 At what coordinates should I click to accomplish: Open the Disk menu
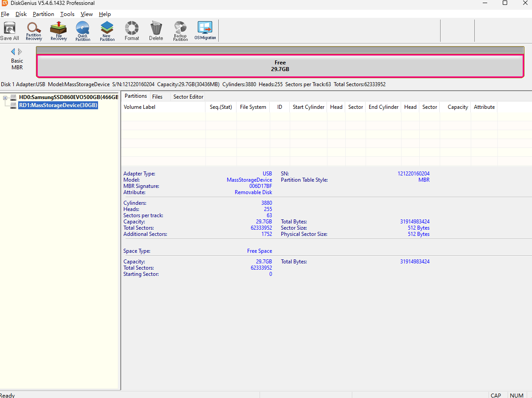tap(21, 14)
